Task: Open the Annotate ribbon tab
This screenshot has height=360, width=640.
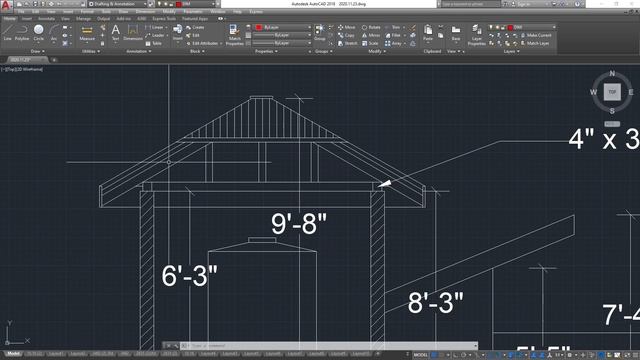Action: pyautogui.click(x=46, y=18)
